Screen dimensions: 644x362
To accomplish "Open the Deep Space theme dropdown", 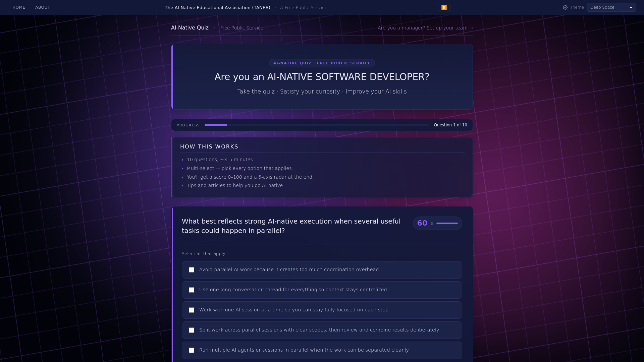I will (x=611, y=7).
